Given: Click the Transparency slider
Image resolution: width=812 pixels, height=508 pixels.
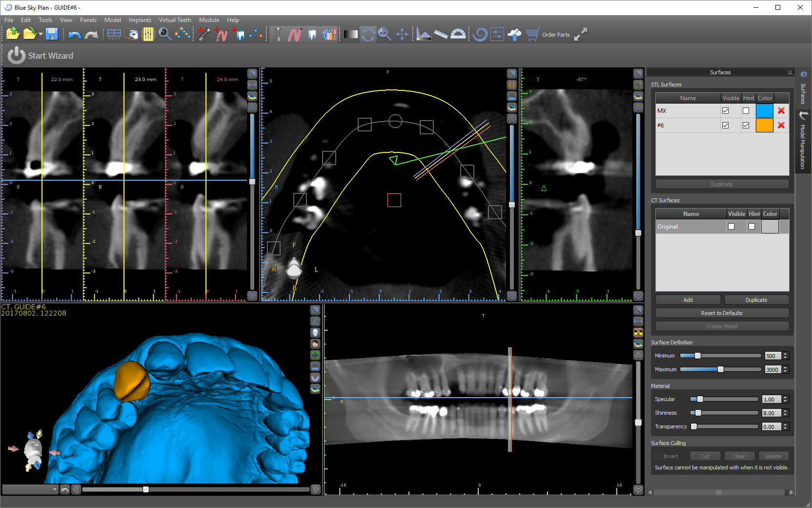Looking at the screenshot, I should tap(724, 426).
